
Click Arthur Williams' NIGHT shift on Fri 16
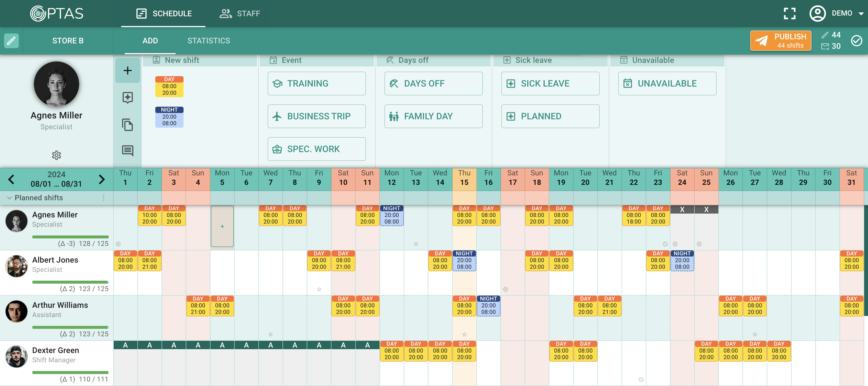488,306
